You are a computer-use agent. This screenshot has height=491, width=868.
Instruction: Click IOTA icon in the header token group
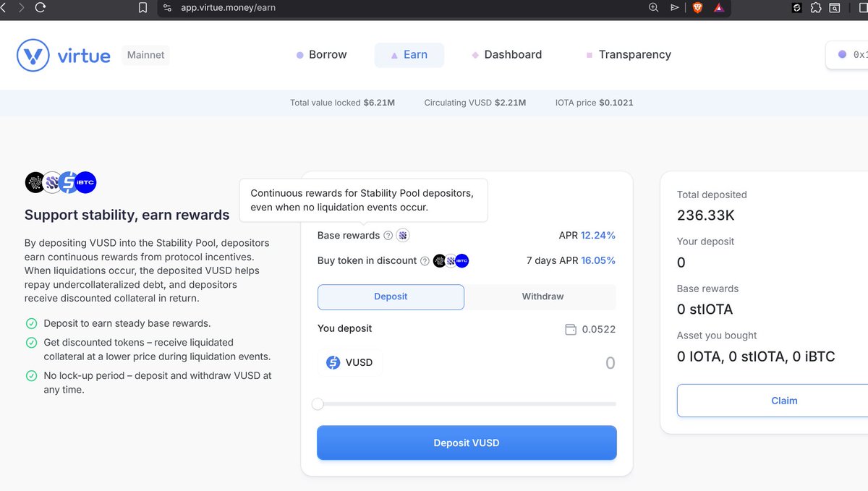coord(35,182)
